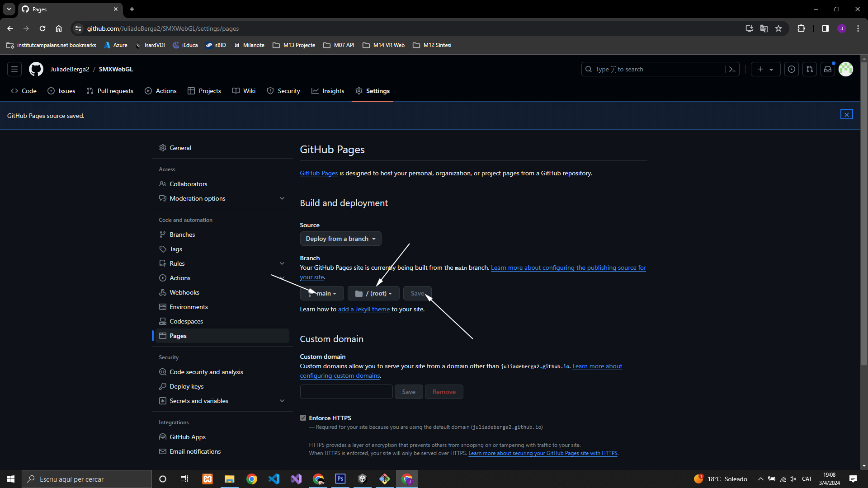Expand Moderation options in the sidebar
This screenshot has width=868, height=488.
click(282, 198)
